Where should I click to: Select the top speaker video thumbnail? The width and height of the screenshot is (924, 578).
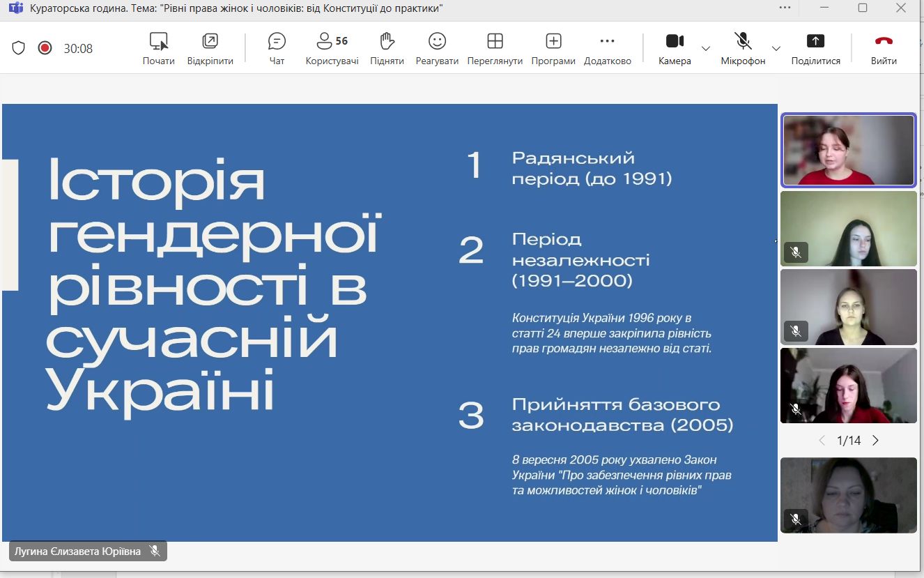(x=849, y=151)
